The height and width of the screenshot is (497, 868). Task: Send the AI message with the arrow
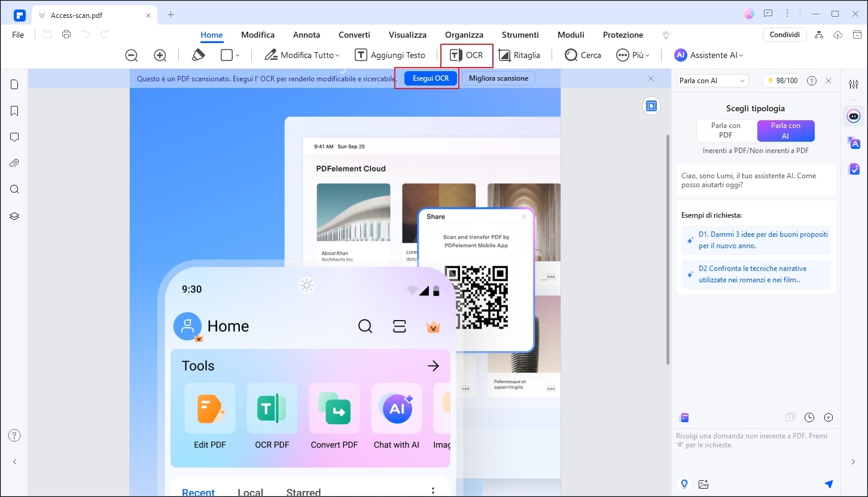(829, 484)
